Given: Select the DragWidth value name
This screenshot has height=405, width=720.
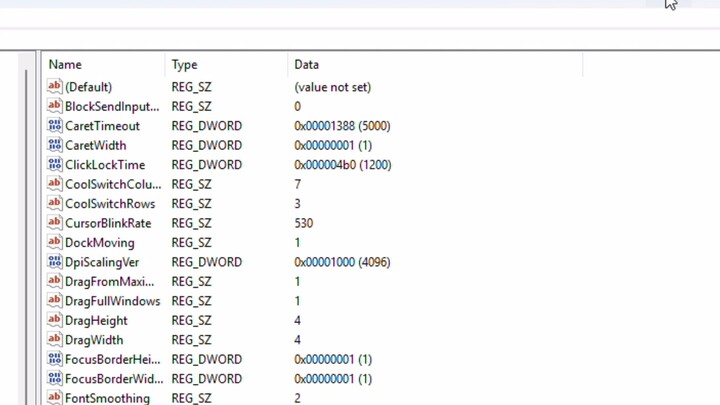Looking at the screenshot, I should pos(94,340).
